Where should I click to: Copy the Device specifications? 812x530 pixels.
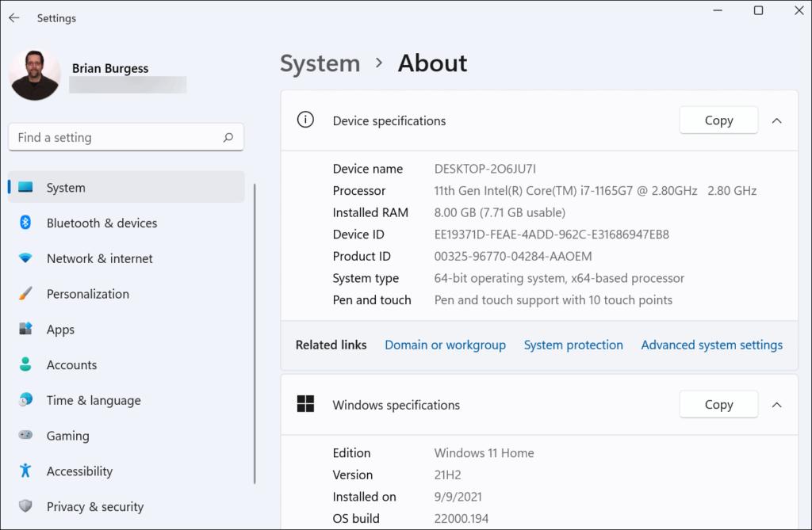718,120
